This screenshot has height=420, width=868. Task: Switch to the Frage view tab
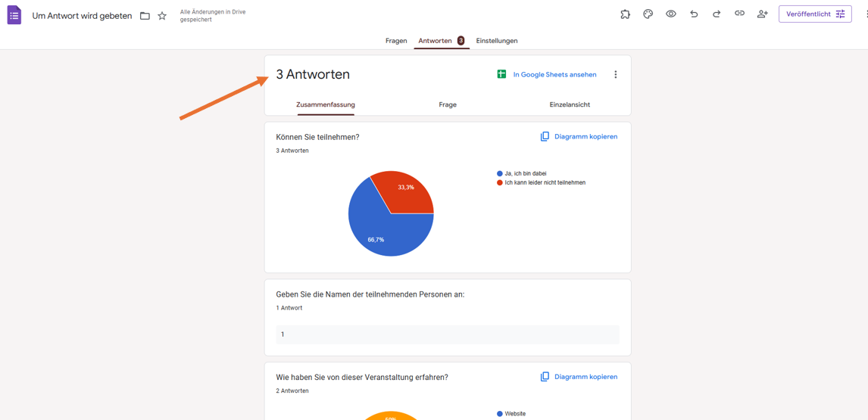coord(448,104)
